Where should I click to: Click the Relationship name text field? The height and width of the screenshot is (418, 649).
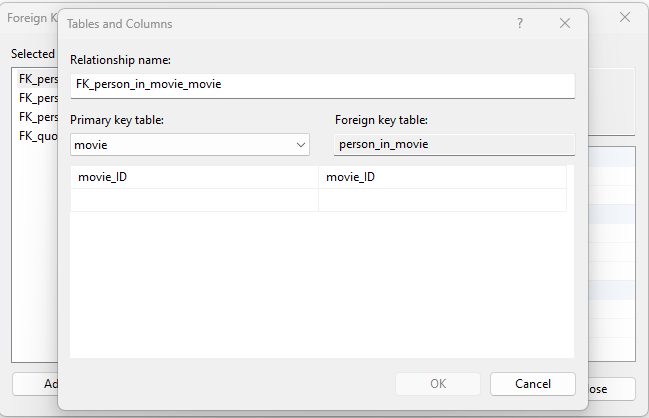pos(322,85)
